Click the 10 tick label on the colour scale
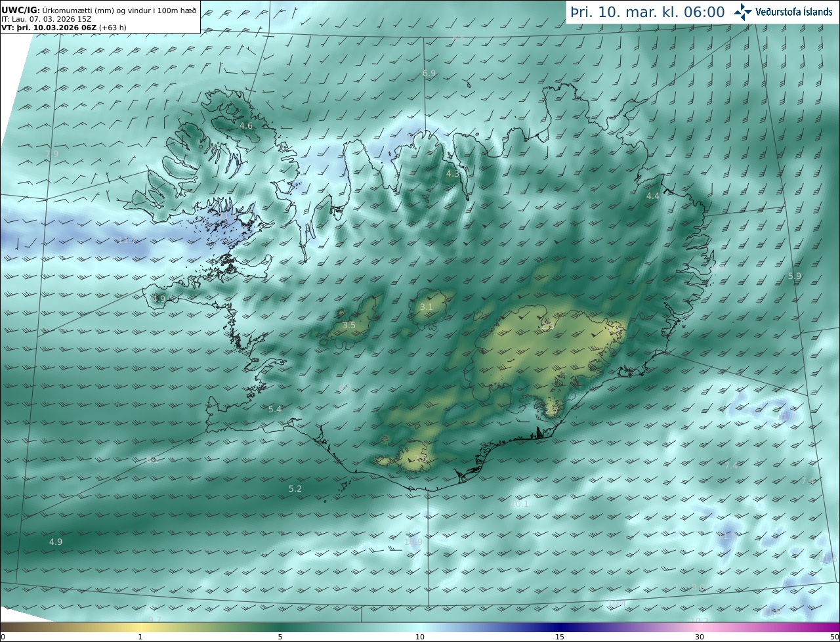840x642 pixels. click(420, 637)
